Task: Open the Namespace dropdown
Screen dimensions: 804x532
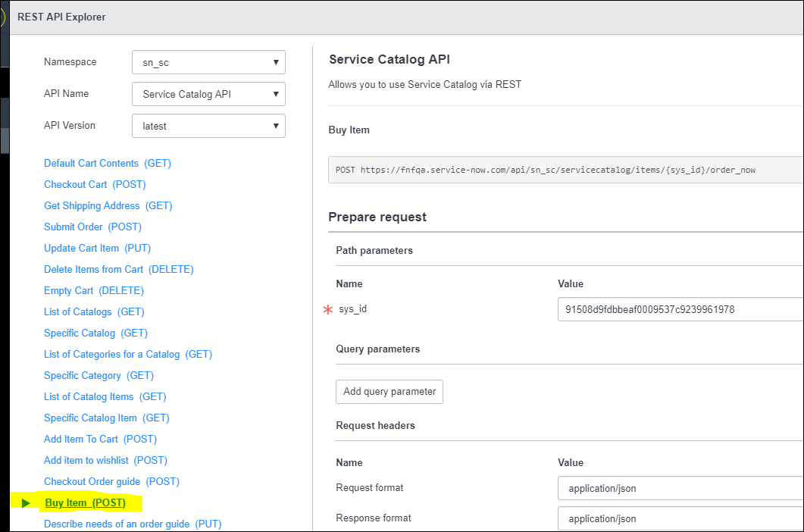Action: click(x=208, y=63)
